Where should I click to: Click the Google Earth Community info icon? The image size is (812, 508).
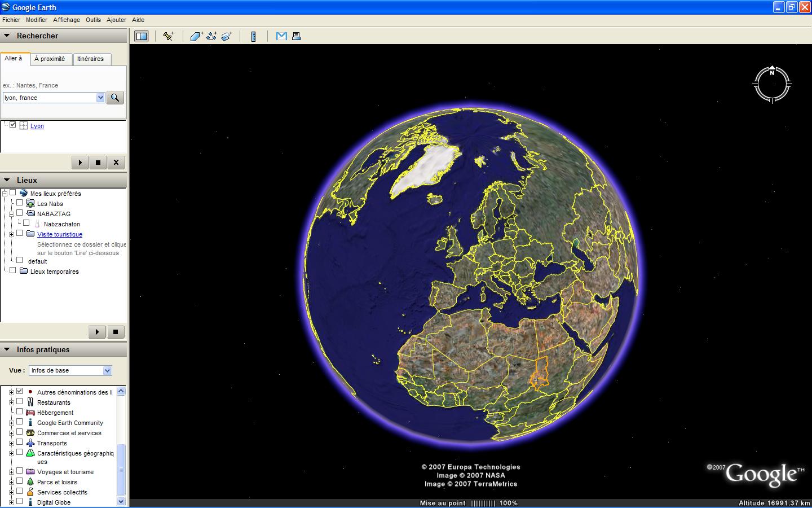pos(30,423)
